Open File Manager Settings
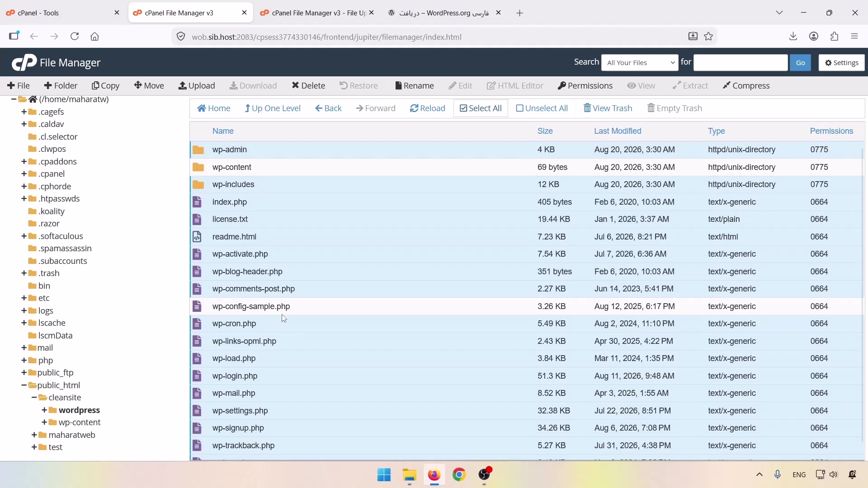The image size is (868, 488). [841, 63]
